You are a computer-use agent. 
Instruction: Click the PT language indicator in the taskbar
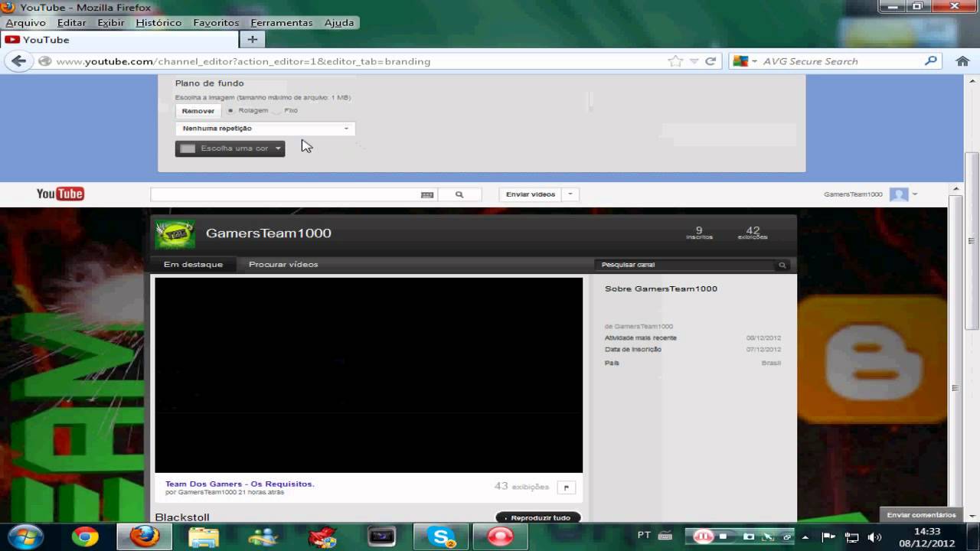(x=644, y=536)
